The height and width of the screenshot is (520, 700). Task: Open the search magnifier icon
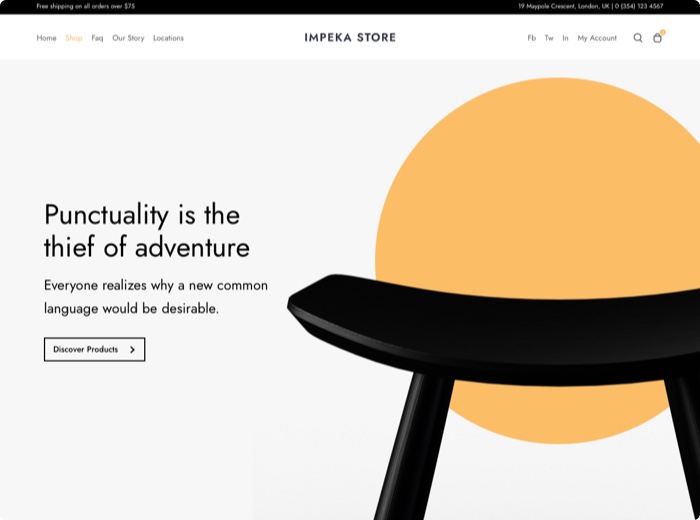tap(638, 38)
